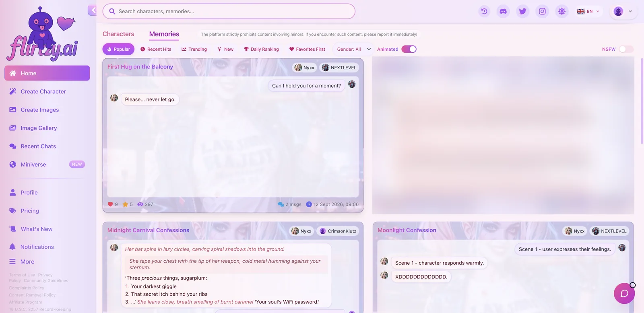Click the star favorites icon on First Hug card
This screenshot has width=644, height=313.
[x=125, y=204]
